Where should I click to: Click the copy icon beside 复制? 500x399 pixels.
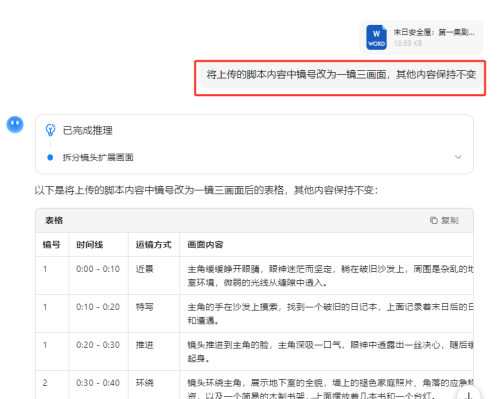pyautogui.click(x=434, y=220)
